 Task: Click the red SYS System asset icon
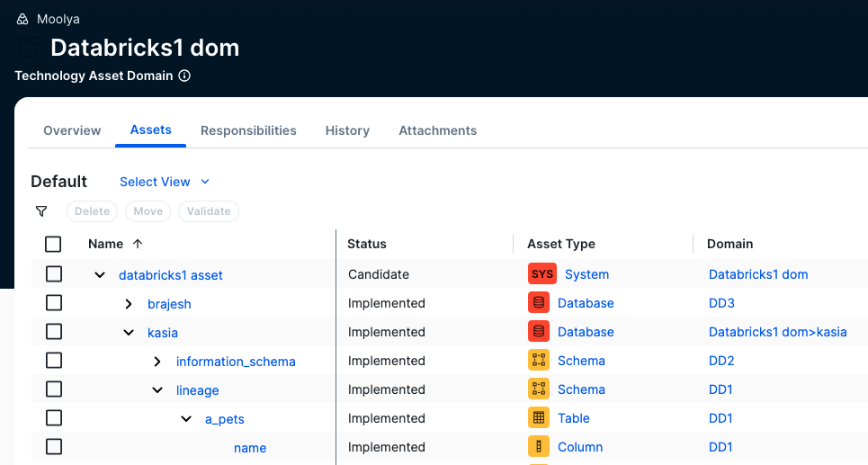point(542,274)
